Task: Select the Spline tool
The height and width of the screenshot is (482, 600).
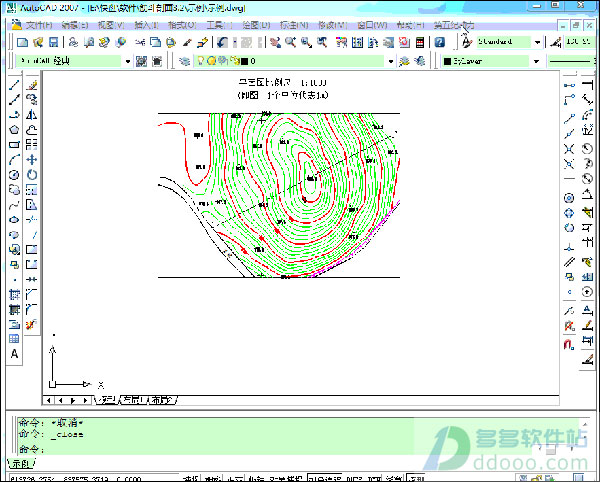Action: [x=14, y=205]
